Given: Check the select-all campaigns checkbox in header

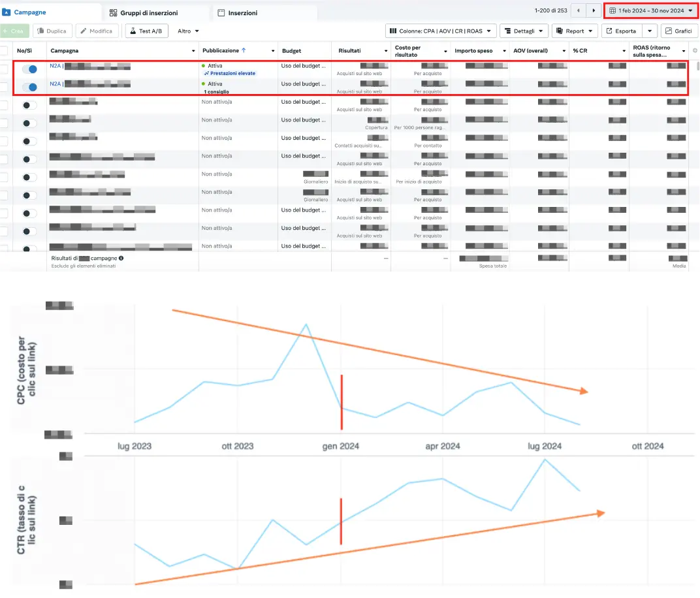Looking at the screenshot, I should [4, 51].
